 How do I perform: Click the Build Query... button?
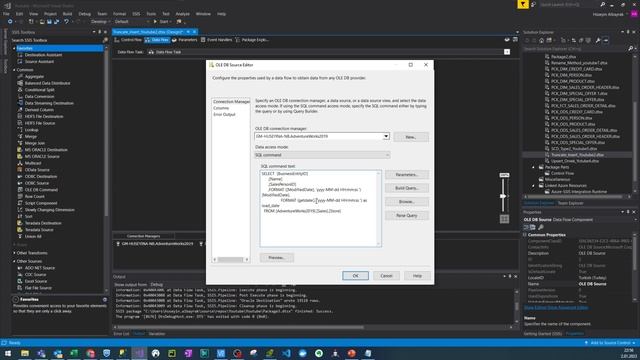click(x=407, y=188)
